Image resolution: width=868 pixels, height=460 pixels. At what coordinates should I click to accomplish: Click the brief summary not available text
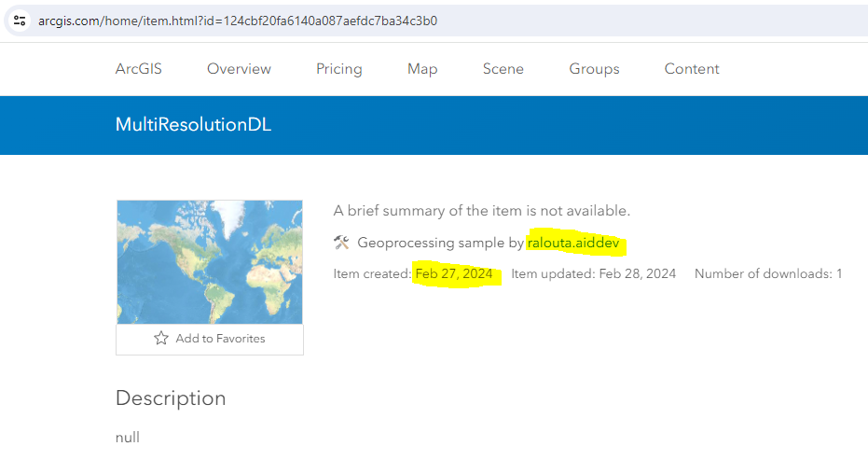[482, 211]
